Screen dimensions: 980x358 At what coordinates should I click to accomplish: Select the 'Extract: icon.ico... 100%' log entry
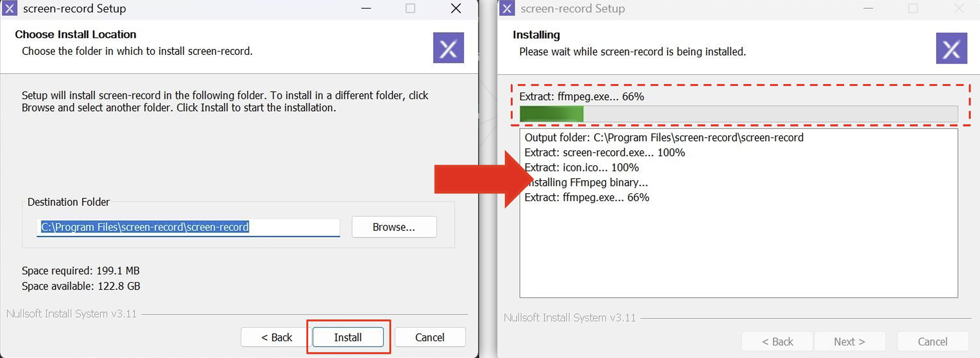(x=581, y=168)
